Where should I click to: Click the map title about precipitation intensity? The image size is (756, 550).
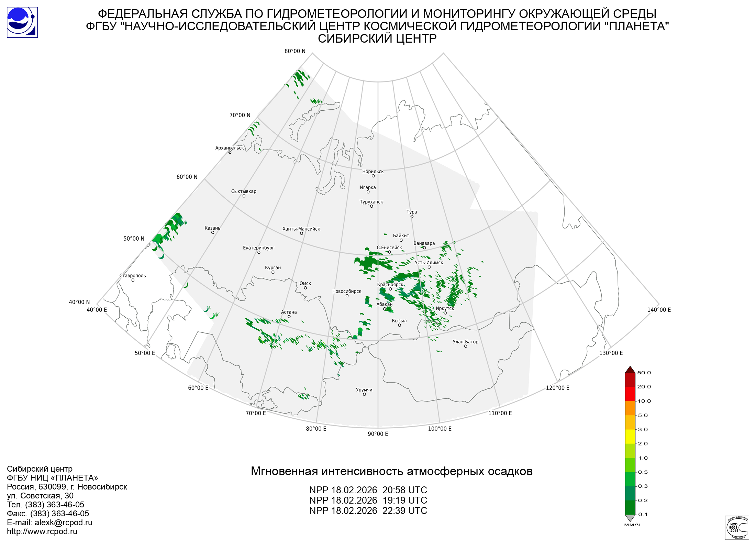coord(391,471)
